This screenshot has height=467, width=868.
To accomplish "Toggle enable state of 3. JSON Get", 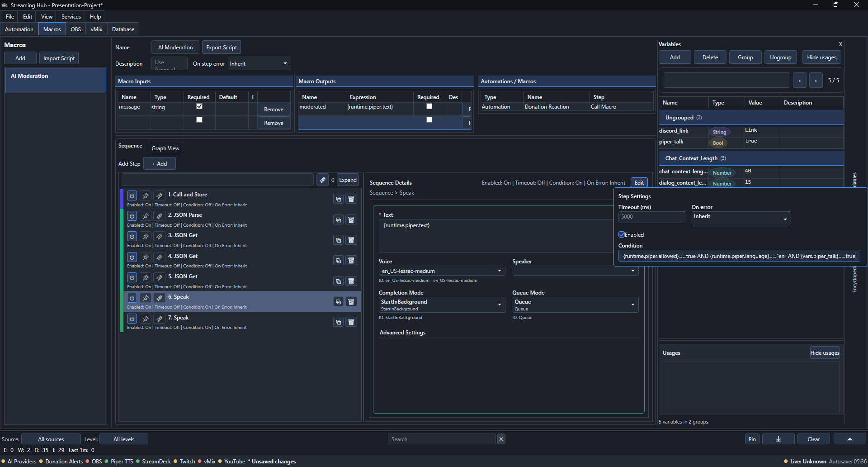I will 132,236.
